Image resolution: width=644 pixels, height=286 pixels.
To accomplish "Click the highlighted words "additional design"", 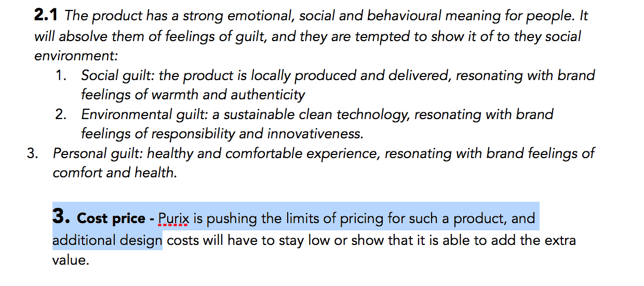I will pyautogui.click(x=107, y=241).
